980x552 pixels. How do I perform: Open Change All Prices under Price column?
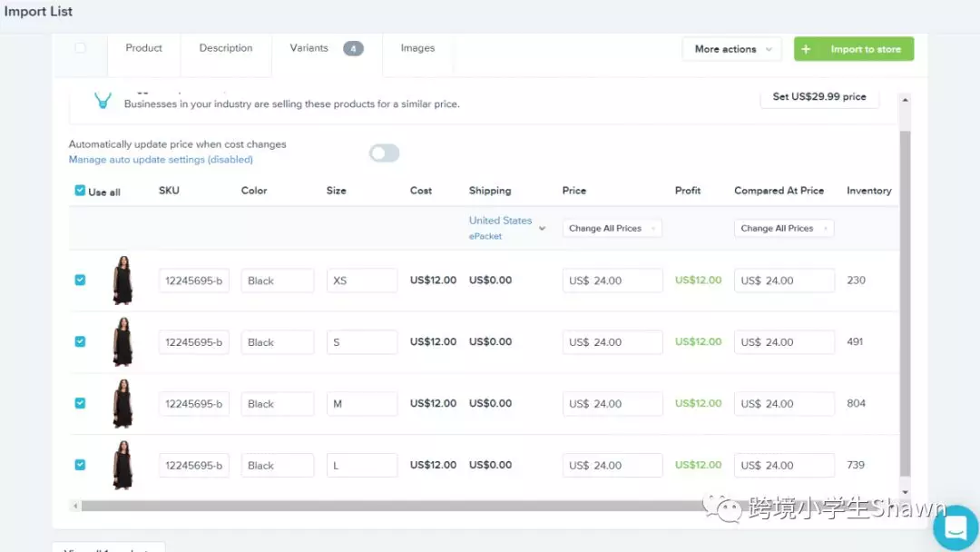pos(612,228)
